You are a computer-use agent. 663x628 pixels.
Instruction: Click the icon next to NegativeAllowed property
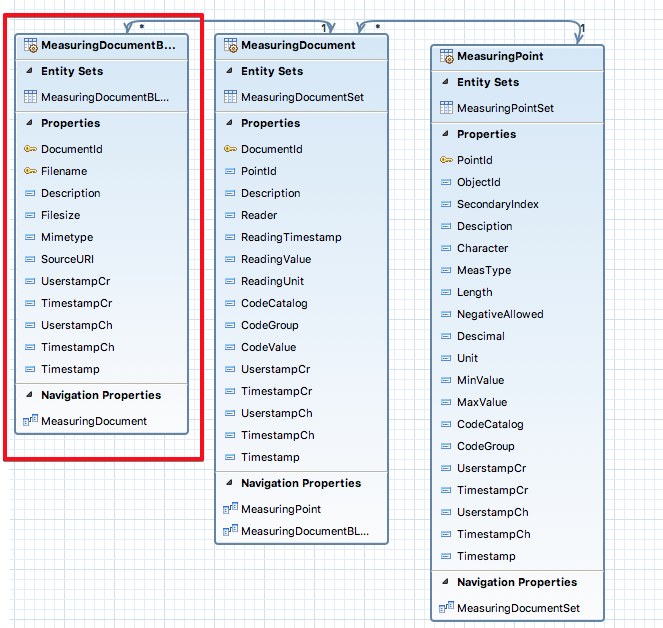(x=446, y=314)
